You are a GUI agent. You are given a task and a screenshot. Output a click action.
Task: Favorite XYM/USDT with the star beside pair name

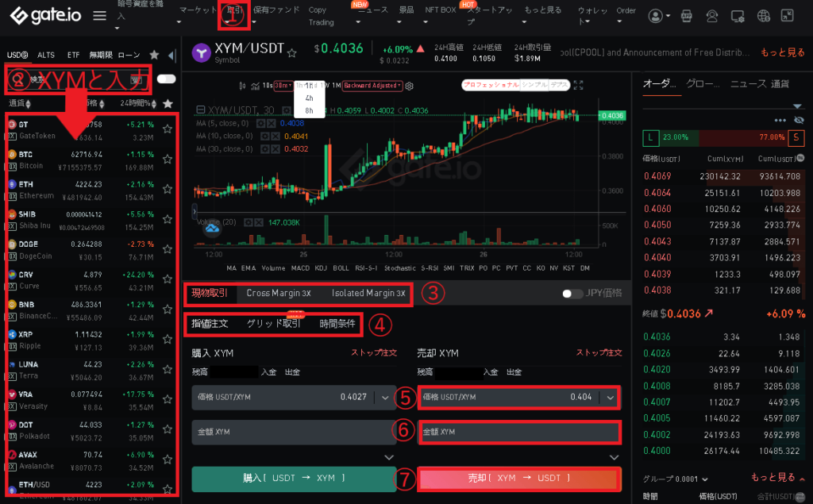coord(292,53)
